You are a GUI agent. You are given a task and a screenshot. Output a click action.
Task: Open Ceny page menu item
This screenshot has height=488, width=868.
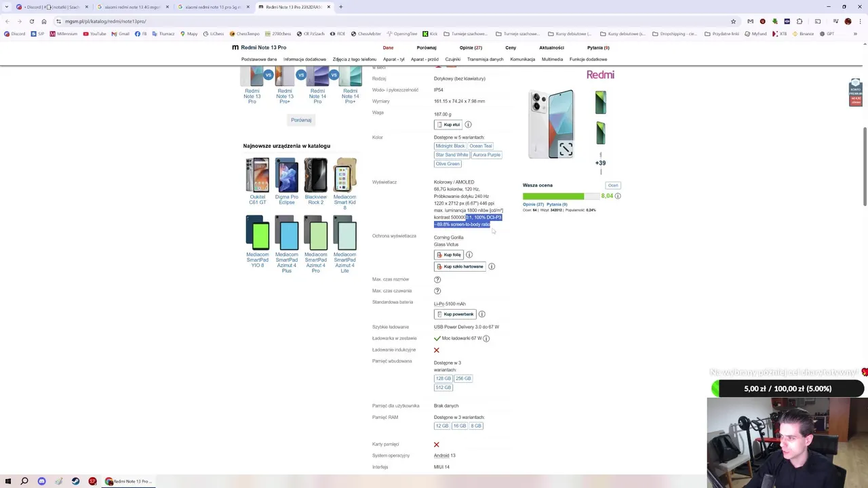click(511, 47)
